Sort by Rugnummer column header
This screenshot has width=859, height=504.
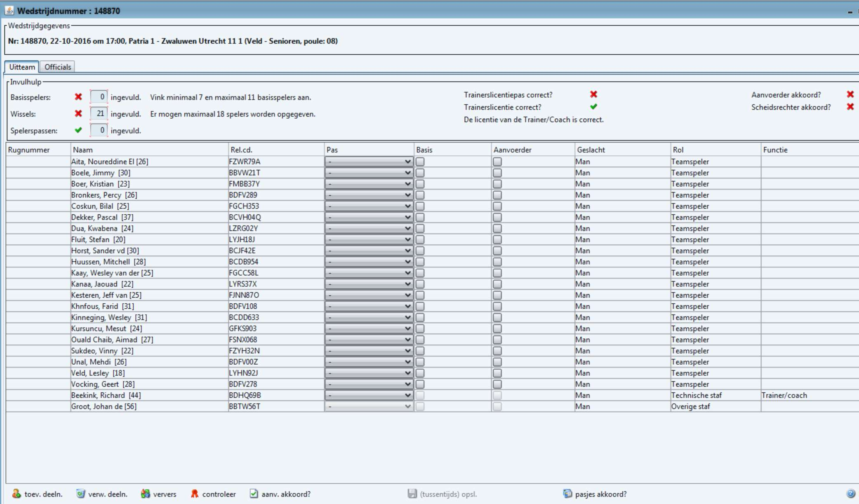[38, 150]
